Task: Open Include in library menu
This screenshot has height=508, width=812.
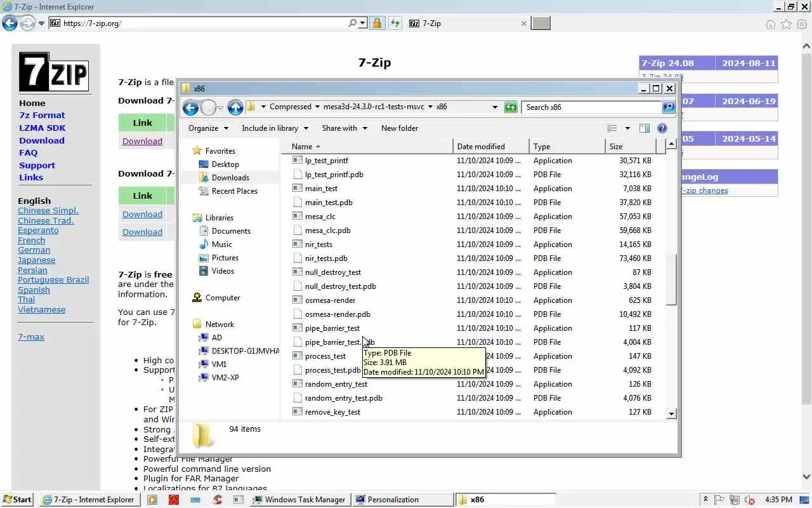Action: [x=275, y=128]
